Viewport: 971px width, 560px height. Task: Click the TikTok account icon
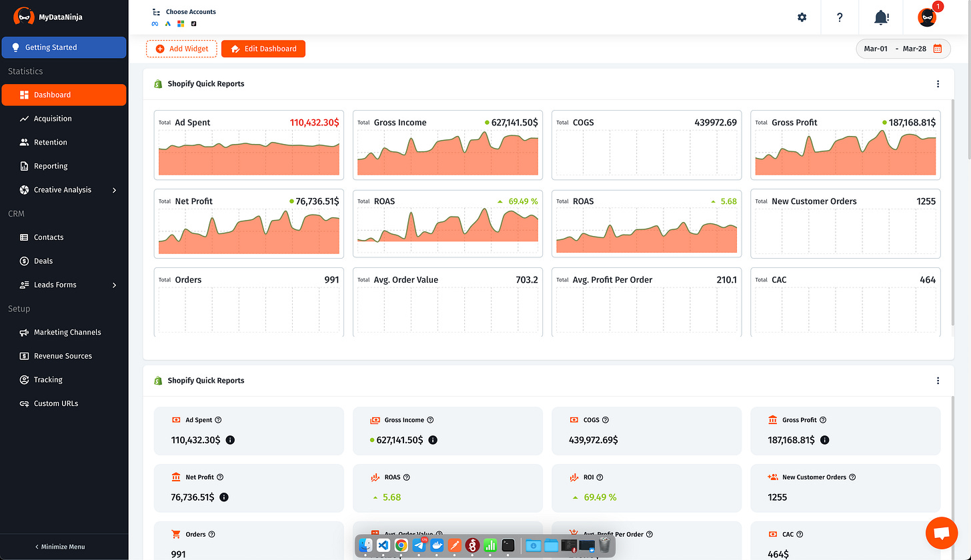[x=193, y=24]
